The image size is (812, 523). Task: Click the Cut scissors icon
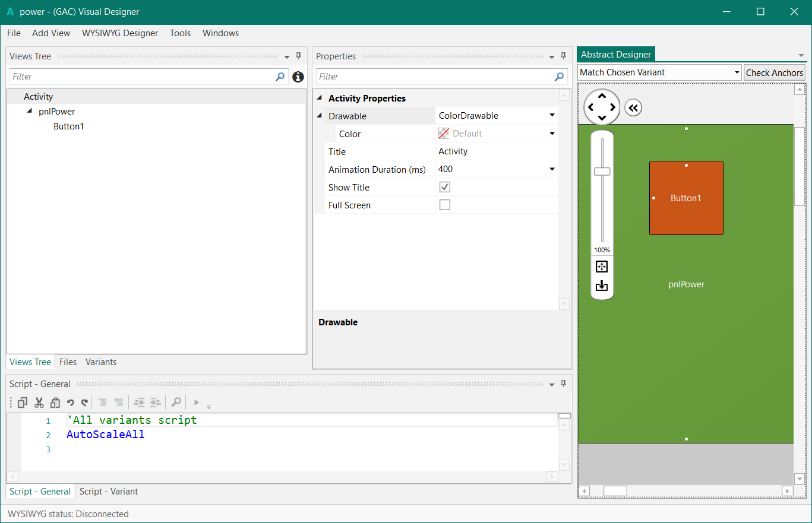[39, 402]
